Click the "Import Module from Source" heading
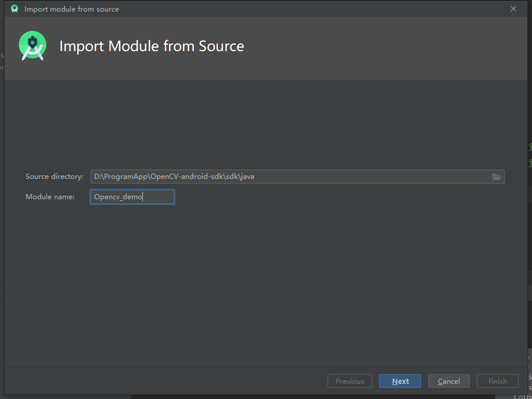This screenshot has height=399, width=532. (152, 46)
